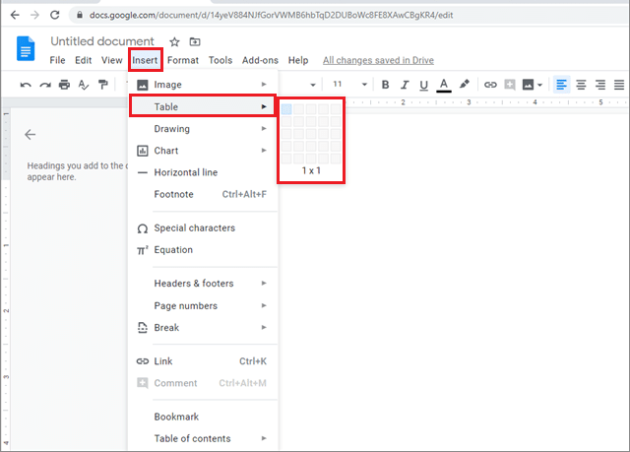Open the Format menu
This screenshot has height=452, width=630.
click(183, 60)
